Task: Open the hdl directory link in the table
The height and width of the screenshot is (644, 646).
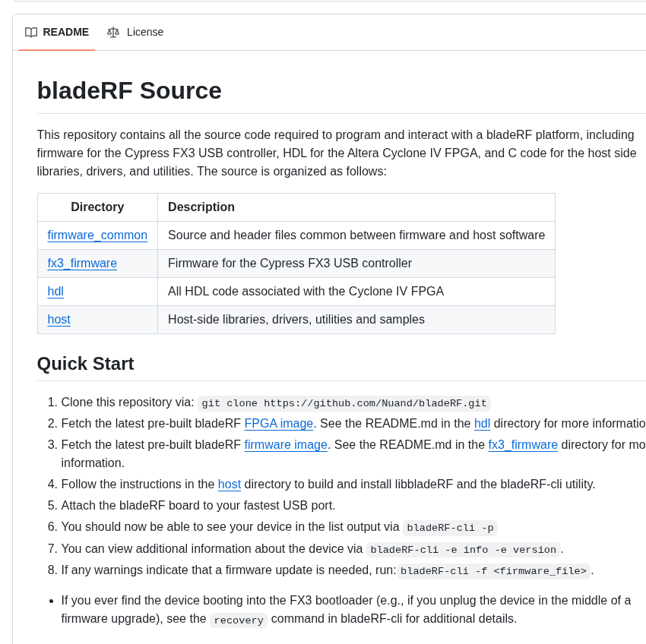Action: 55,292
